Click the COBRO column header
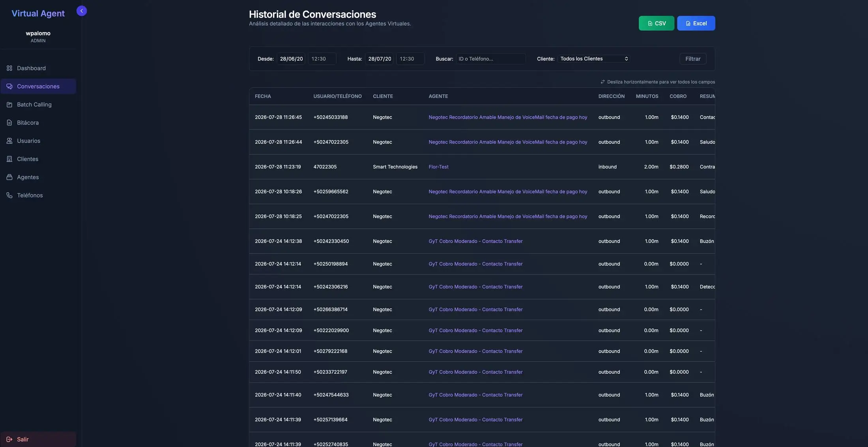 pos(678,96)
